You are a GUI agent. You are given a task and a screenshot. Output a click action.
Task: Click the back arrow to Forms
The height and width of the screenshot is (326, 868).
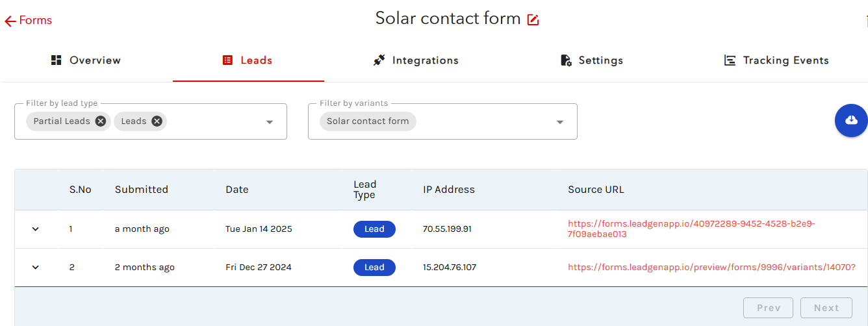[x=10, y=21]
